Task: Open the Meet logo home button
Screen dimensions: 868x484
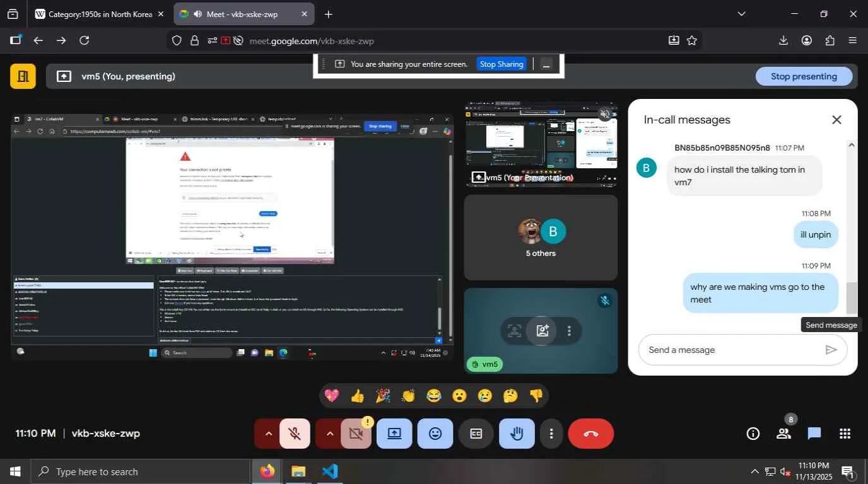Action: (23, 76)
